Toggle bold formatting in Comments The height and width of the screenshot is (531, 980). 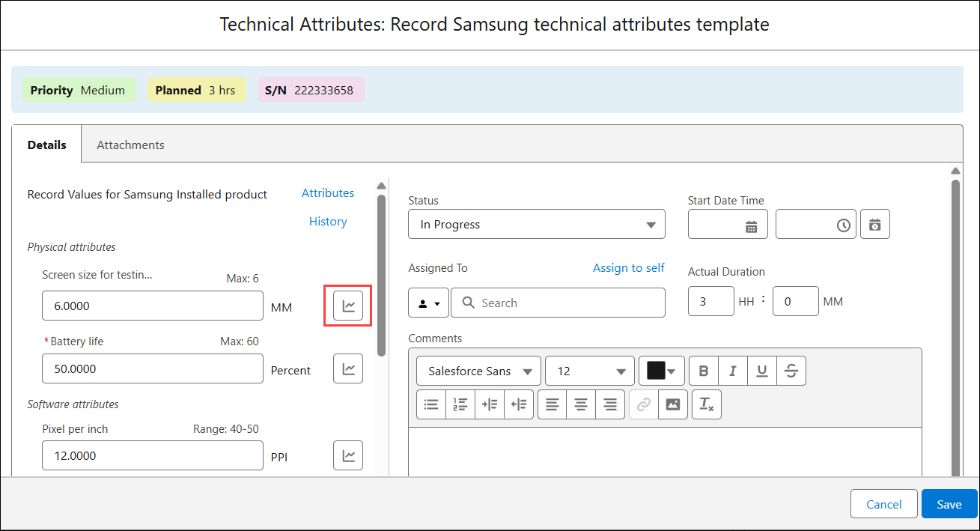703,371
